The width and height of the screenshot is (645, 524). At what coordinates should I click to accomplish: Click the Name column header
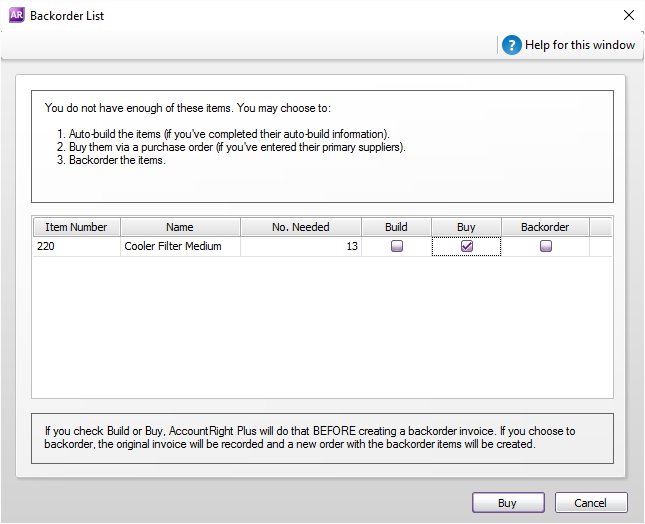click(x=180, y=227)
